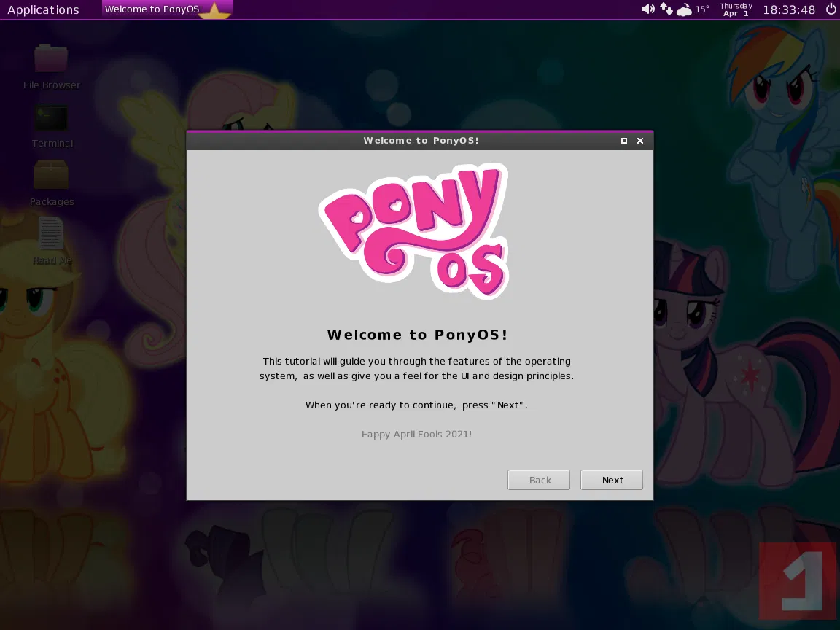Image resolution: width=840 pixels, height=630 pixels.
Task: Open the network arrows status icon
Action: 666,9
